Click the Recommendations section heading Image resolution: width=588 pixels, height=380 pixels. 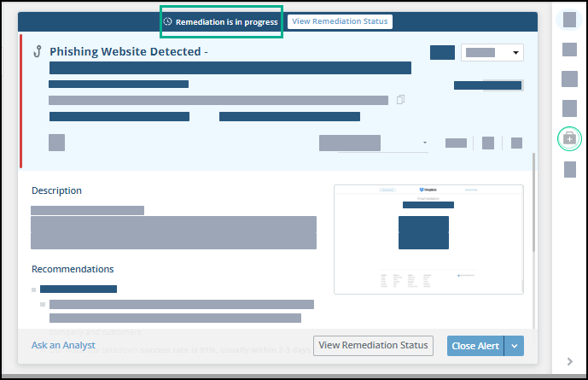[x=73, y=269]
